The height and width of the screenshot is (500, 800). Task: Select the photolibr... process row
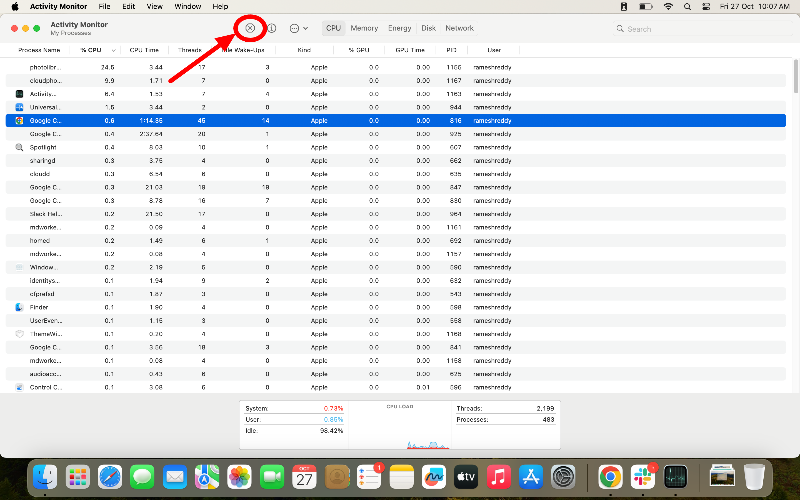coord(395,67)
